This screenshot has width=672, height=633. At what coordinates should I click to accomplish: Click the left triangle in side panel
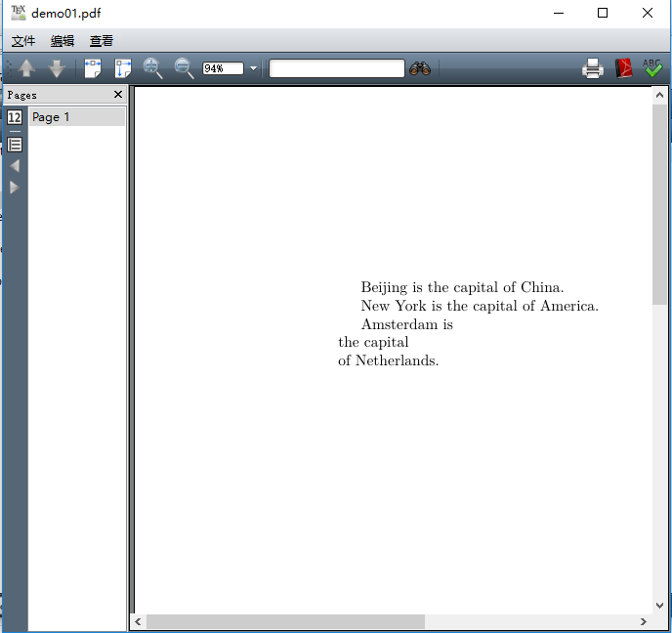coord(15,166)
